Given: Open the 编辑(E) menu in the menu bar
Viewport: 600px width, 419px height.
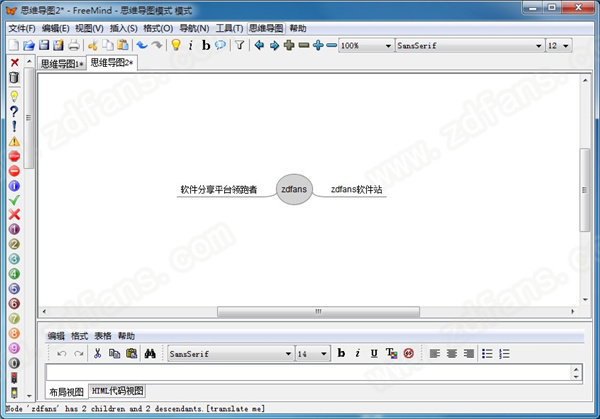Looking at the screenshot, I should [55, 28].
